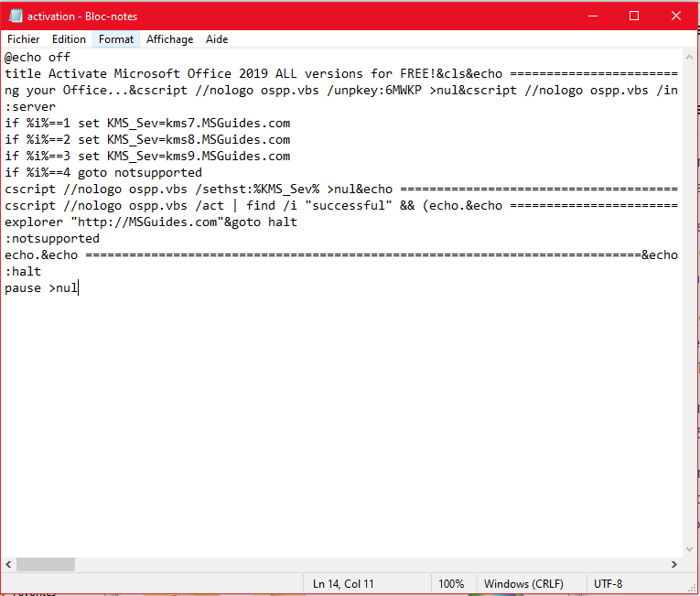700x596 pixels.
Task: Open the Format menu
Action: [116, 39]
